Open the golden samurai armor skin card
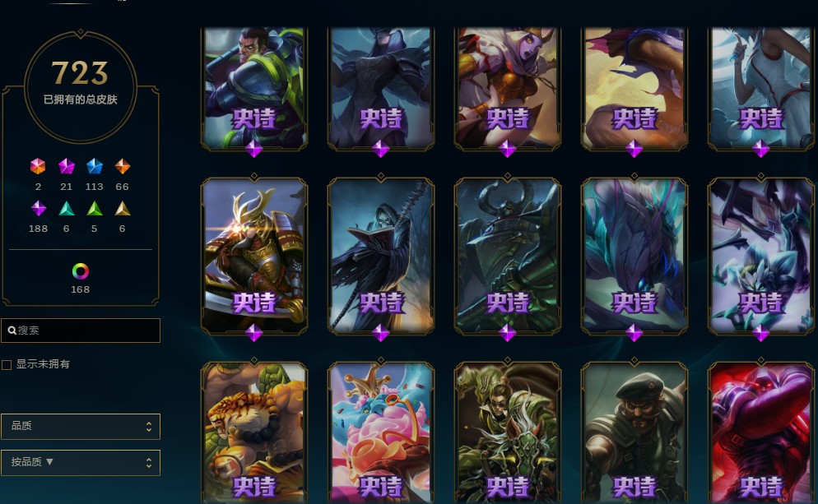 254,256
